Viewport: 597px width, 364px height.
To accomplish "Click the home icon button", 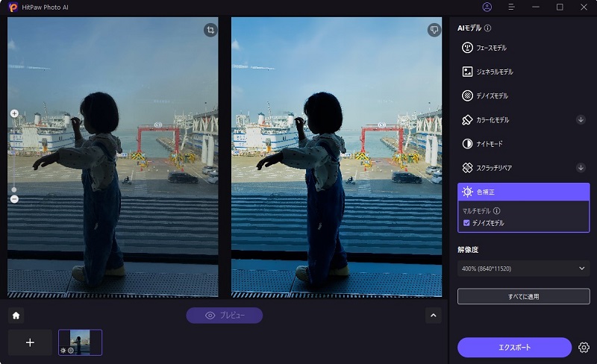I will [16, 315].
